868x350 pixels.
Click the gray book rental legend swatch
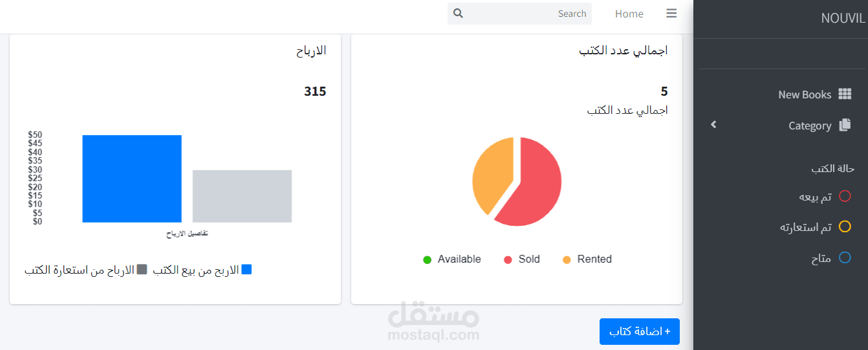pos(142,270)
